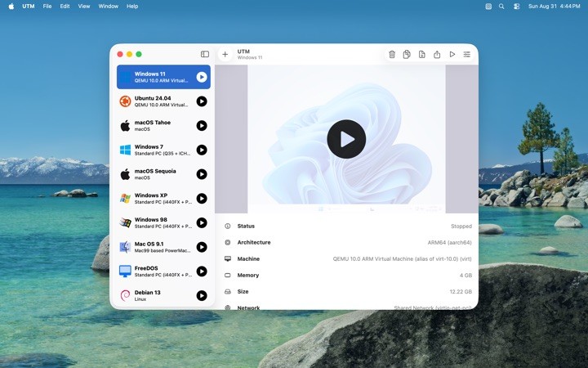This screenshot has height=368, width=588.
Task: Open Spotlight search in menu bar
Action: 501,7
